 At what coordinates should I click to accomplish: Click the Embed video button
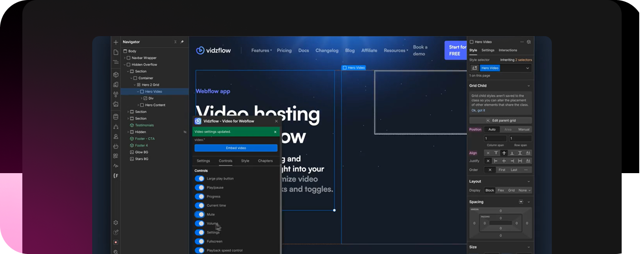coord(236,148)
